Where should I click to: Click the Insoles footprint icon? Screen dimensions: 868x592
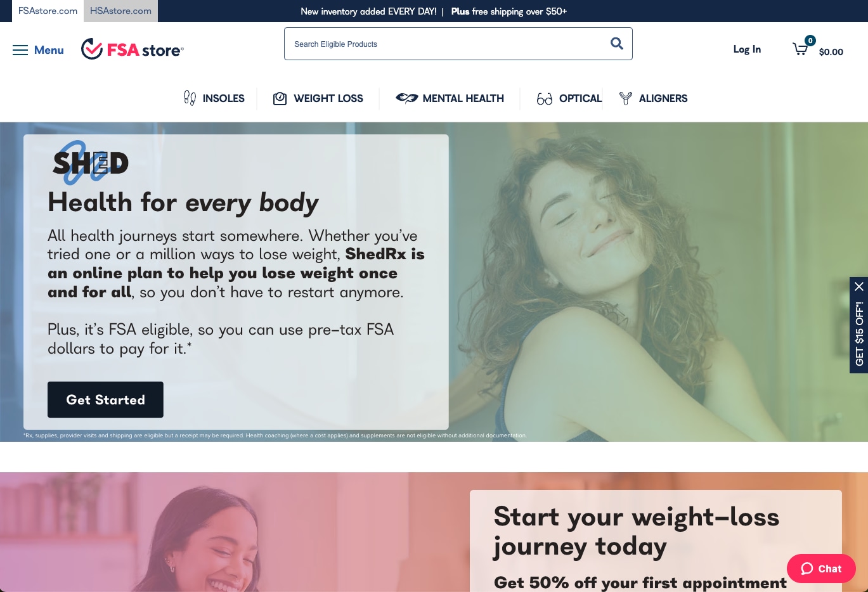pos(190,98)
